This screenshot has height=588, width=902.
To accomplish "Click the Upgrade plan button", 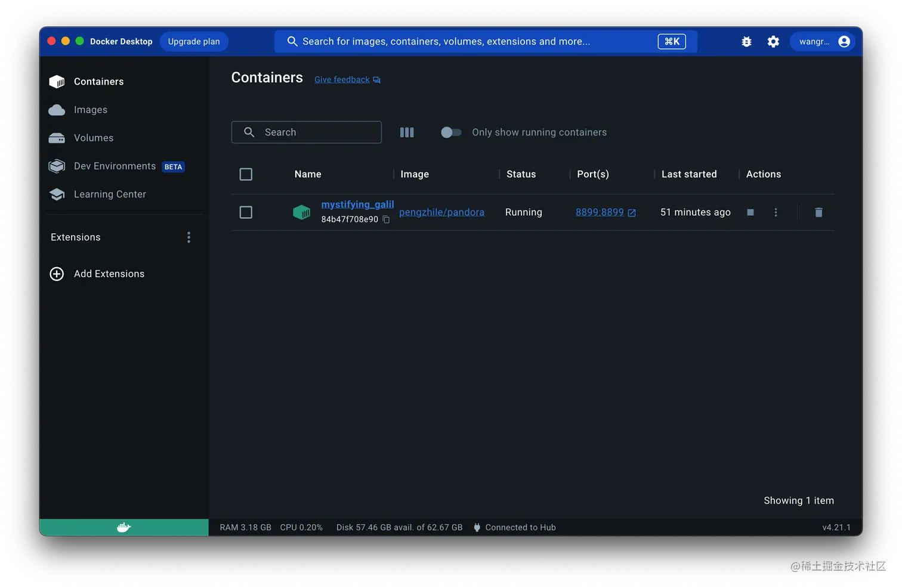I will coord(194,42).
